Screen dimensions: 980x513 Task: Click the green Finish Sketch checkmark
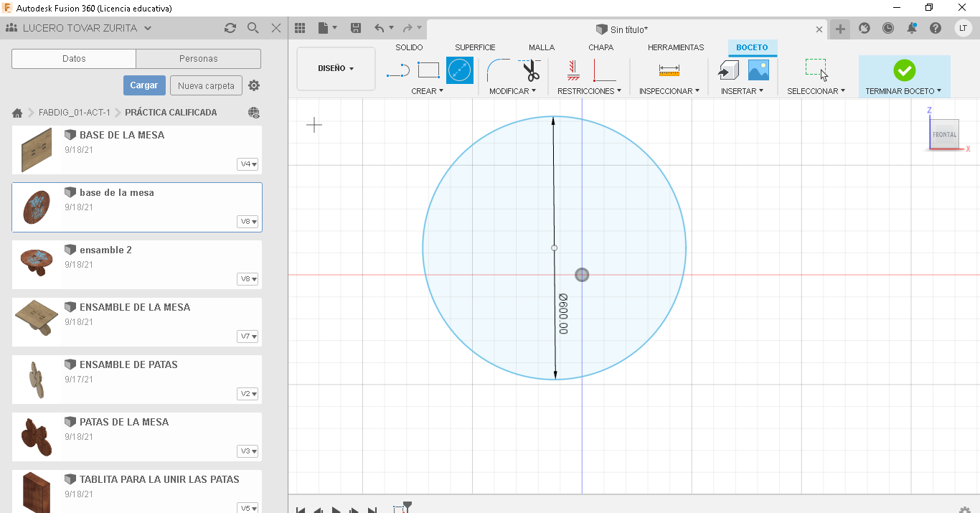point(904,70)
